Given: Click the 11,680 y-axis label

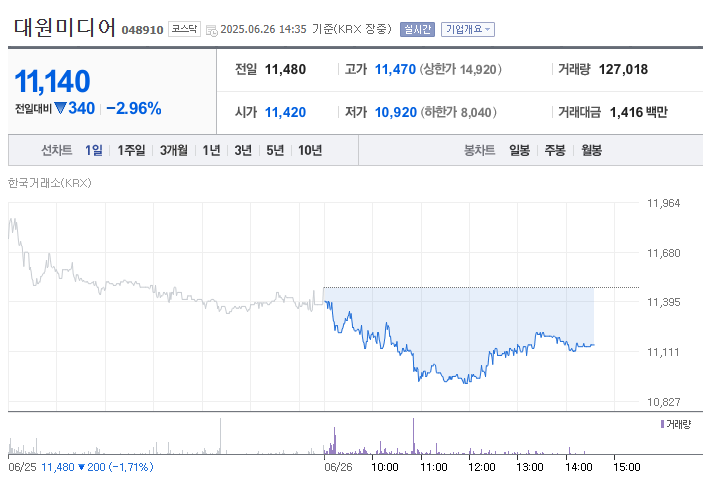Looking at the screenshot, I should 664,253.
